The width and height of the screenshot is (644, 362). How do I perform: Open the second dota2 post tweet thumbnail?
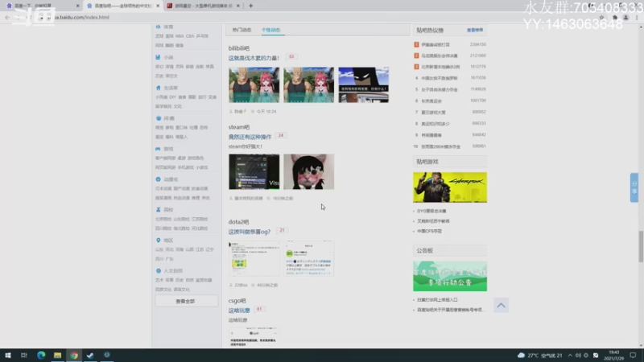pos(309,258)
